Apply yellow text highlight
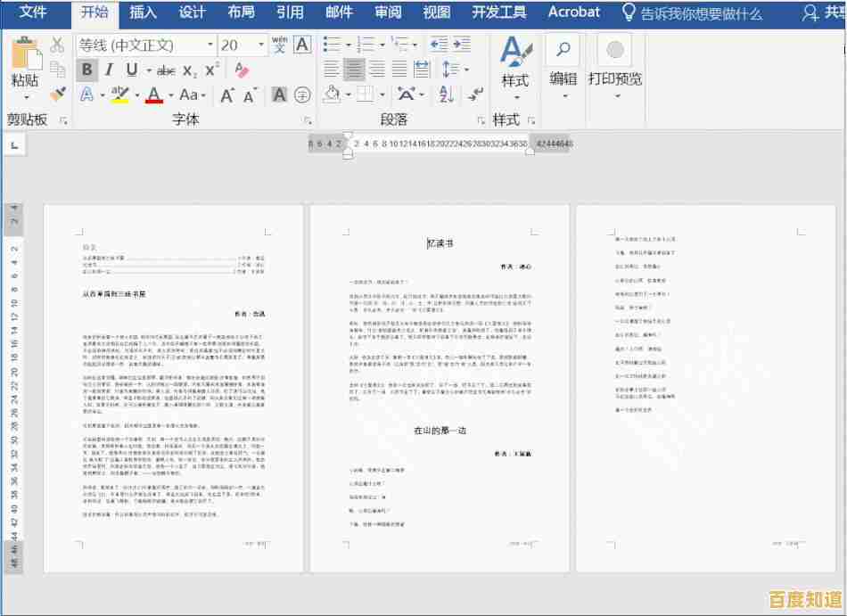 point(119,94)
